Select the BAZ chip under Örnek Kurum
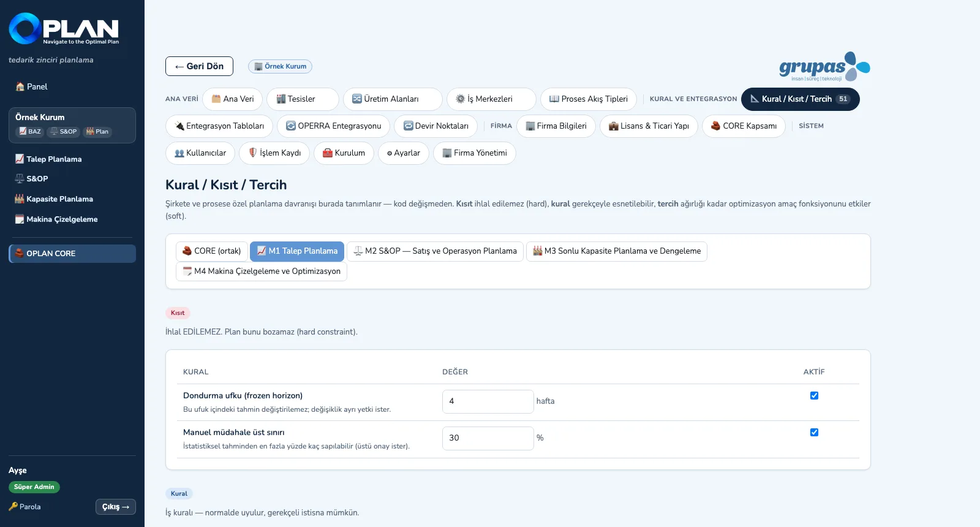This screenshot has width=980, height=527. (x=29, y=132)
